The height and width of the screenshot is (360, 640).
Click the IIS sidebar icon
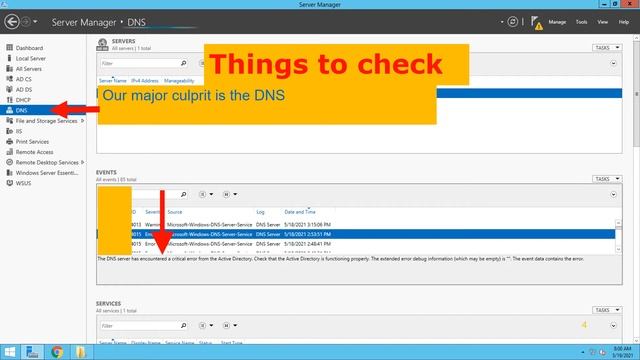pos(9,131)
